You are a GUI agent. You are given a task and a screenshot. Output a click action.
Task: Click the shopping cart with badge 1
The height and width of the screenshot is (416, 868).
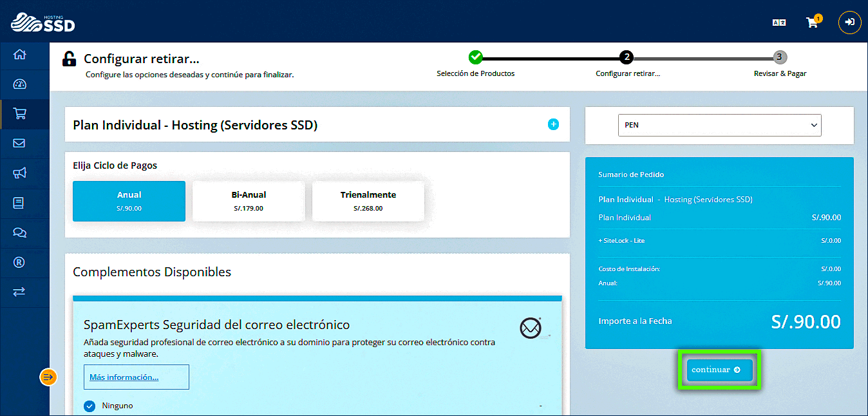click(x=813, y=22)
